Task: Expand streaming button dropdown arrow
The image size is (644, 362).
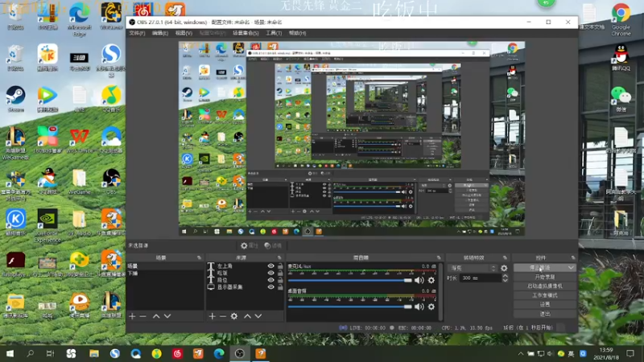Action: [571, 268]
